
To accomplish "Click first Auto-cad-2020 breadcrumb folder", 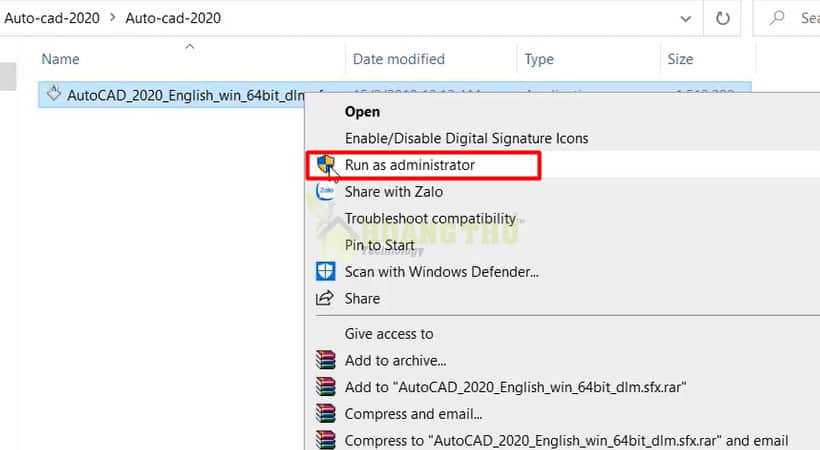I will coord(52,18).
